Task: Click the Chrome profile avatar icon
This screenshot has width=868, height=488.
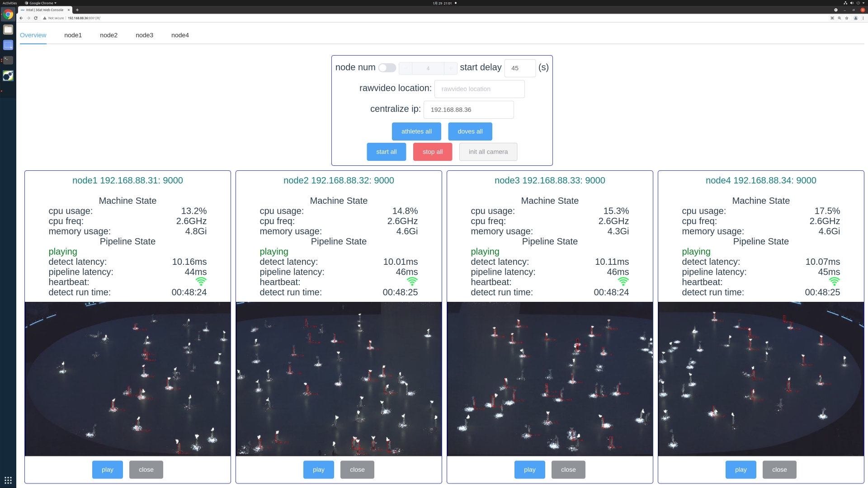Action: coord(855,18)
